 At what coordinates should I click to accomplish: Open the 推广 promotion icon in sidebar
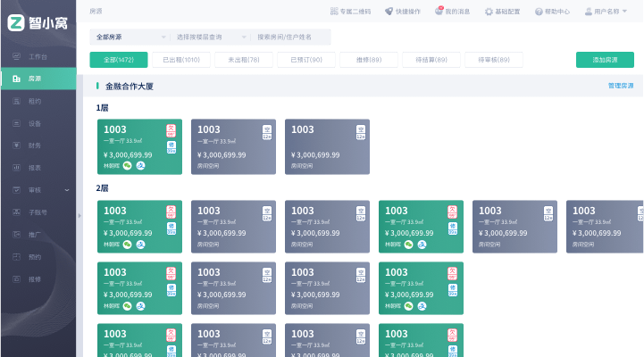pyautogui.click(x=16, y=235)
